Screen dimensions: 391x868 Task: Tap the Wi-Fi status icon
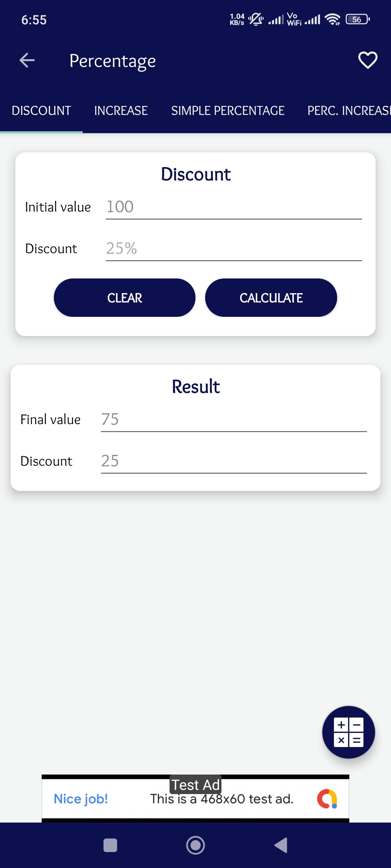tap(332, 20)
